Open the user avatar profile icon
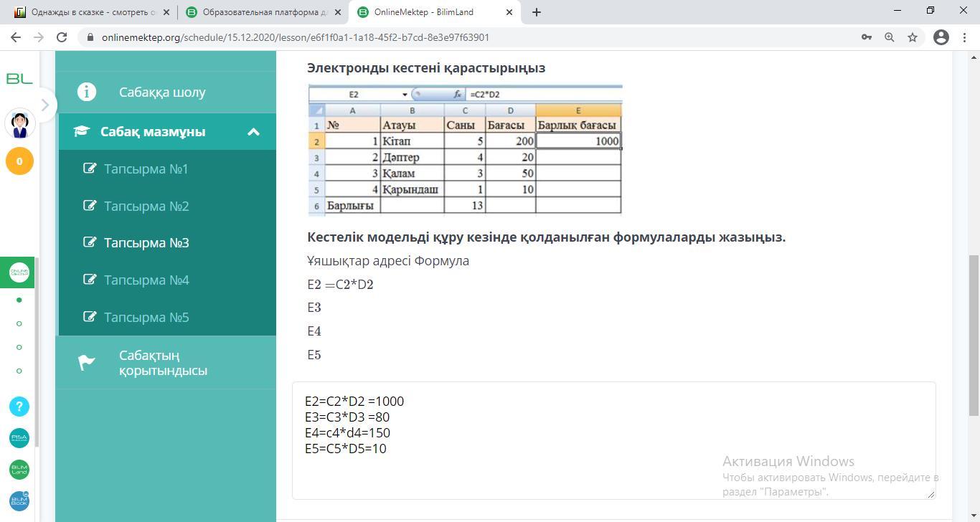The image size is (980, 522). [19, 123]
